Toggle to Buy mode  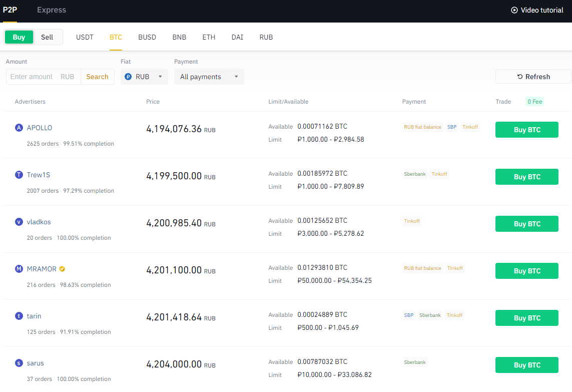[19, 37]
